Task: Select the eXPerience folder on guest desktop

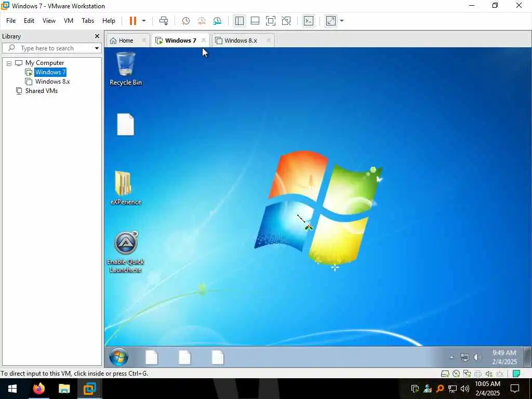Action: pos(126,188)
